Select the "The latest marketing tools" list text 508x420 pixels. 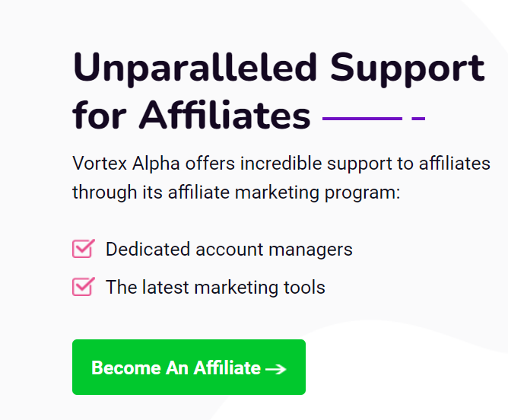click(215, 288)
